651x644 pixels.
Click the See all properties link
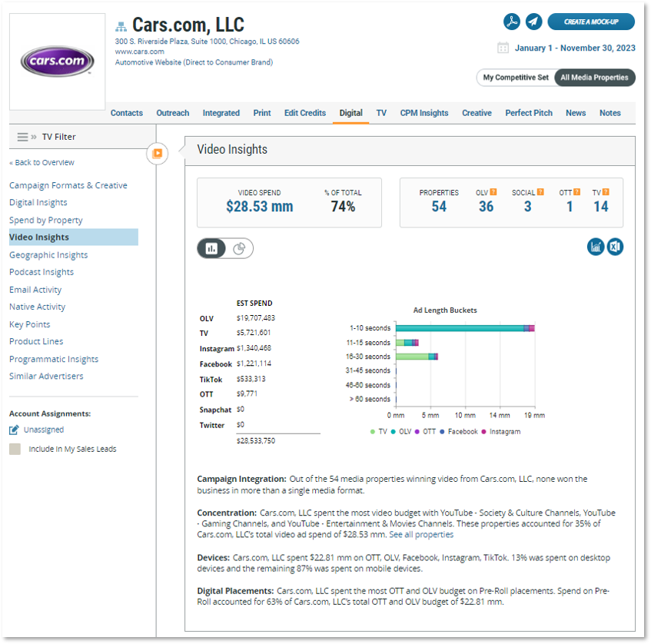(421, 535)
